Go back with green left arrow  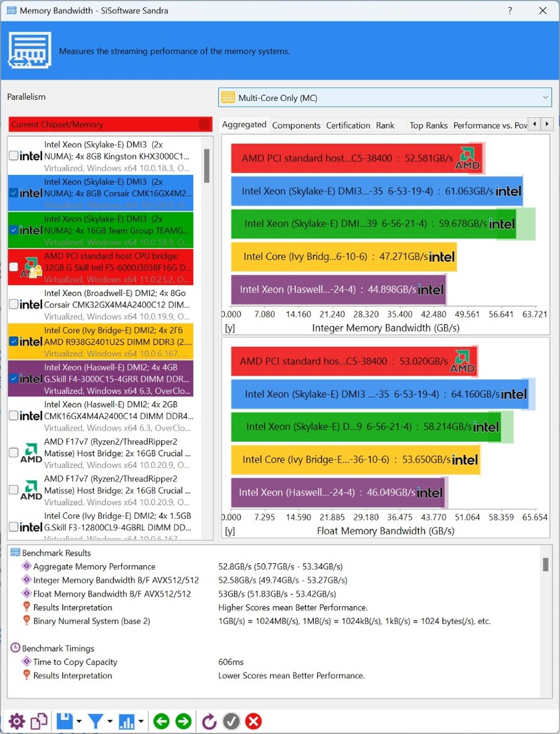[x=161, y=721]
